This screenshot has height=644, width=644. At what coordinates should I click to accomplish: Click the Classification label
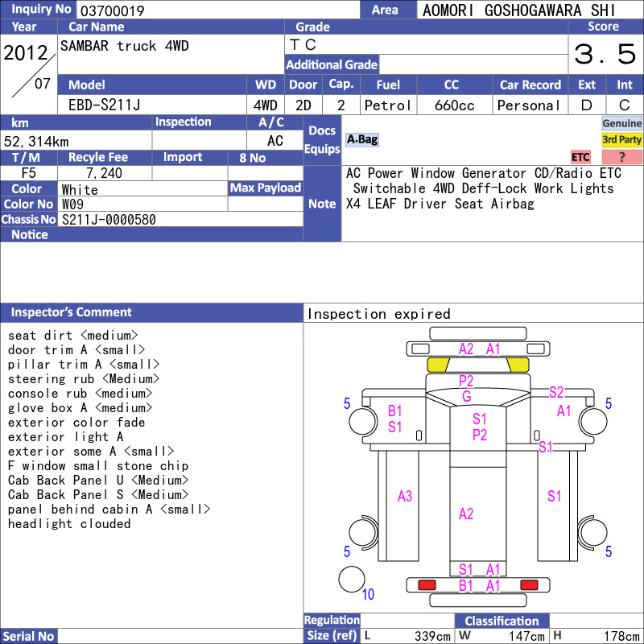pyautogui.click(x=502, y=621)
